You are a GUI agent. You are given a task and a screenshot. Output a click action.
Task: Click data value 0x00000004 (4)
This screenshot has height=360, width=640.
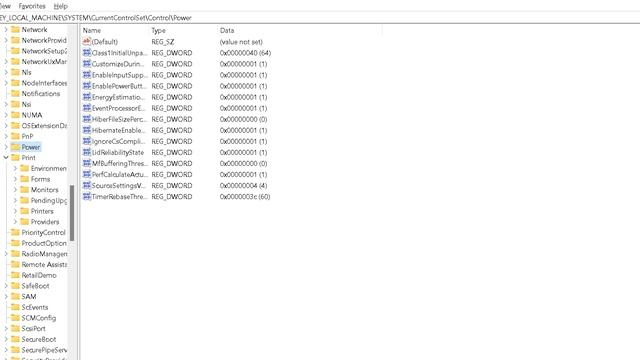(243, 185)
